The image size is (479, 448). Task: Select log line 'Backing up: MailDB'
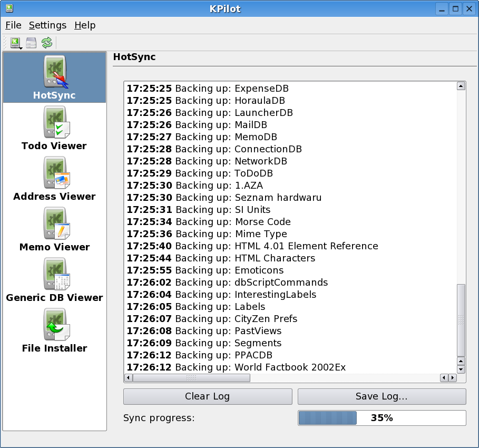pos(197,125)
